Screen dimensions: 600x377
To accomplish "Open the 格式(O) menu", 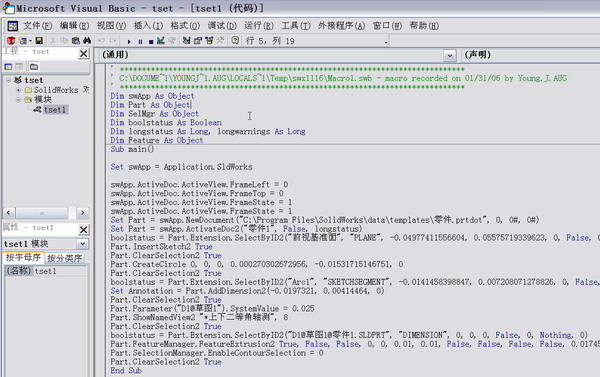I will [185, 26].
